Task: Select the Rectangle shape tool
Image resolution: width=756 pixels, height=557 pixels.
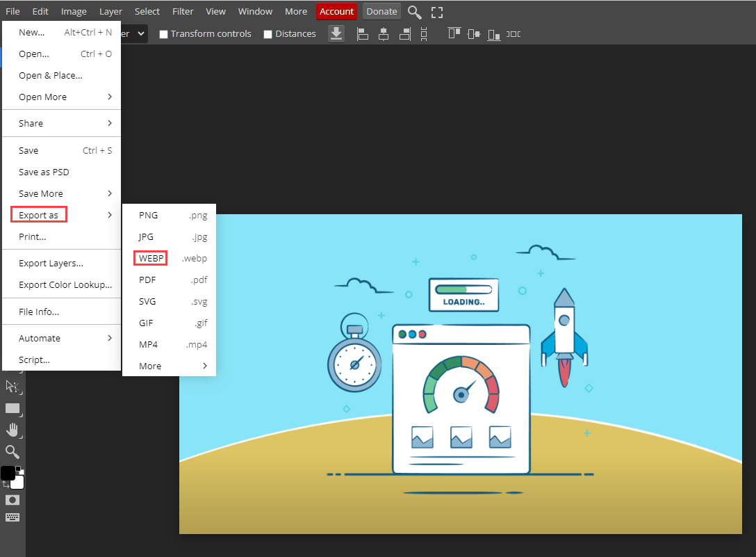Action: tap(13, 408)
